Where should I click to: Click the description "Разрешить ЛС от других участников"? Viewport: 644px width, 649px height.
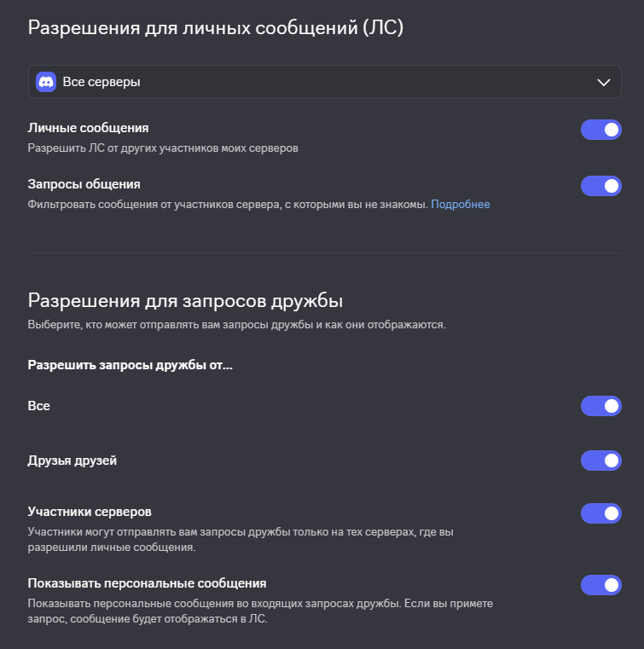point(124,148)
